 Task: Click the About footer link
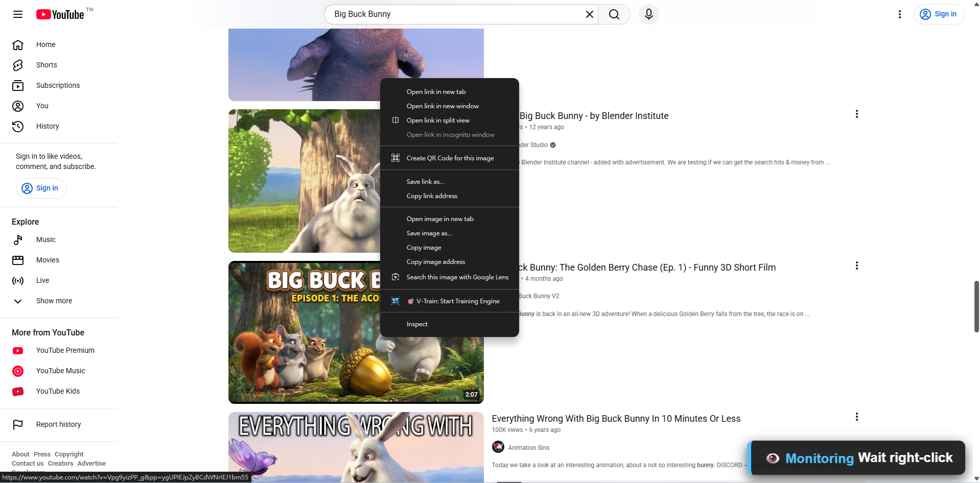click(20, 454)
